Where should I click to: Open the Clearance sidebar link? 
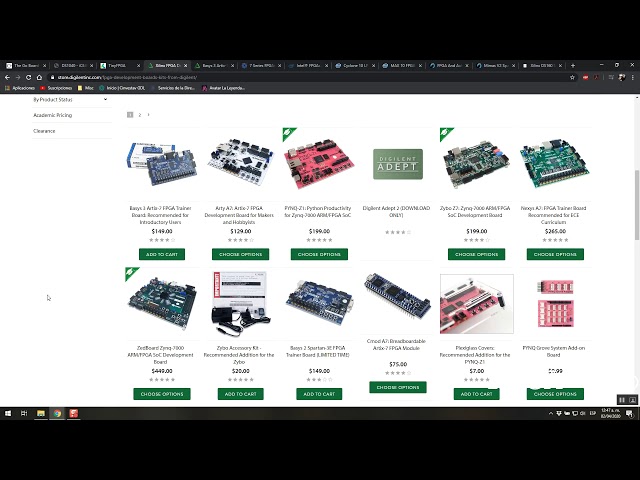pos(44,131)
